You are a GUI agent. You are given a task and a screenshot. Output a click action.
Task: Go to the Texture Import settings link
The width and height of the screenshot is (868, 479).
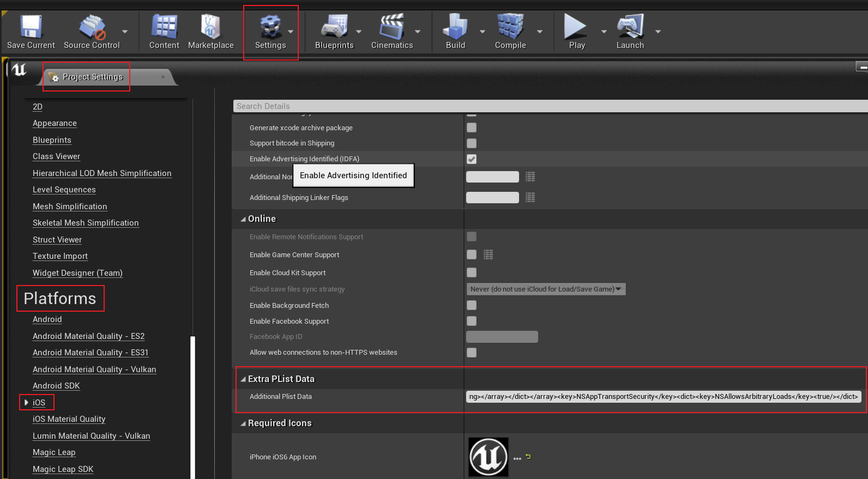[x=60, y=256]
